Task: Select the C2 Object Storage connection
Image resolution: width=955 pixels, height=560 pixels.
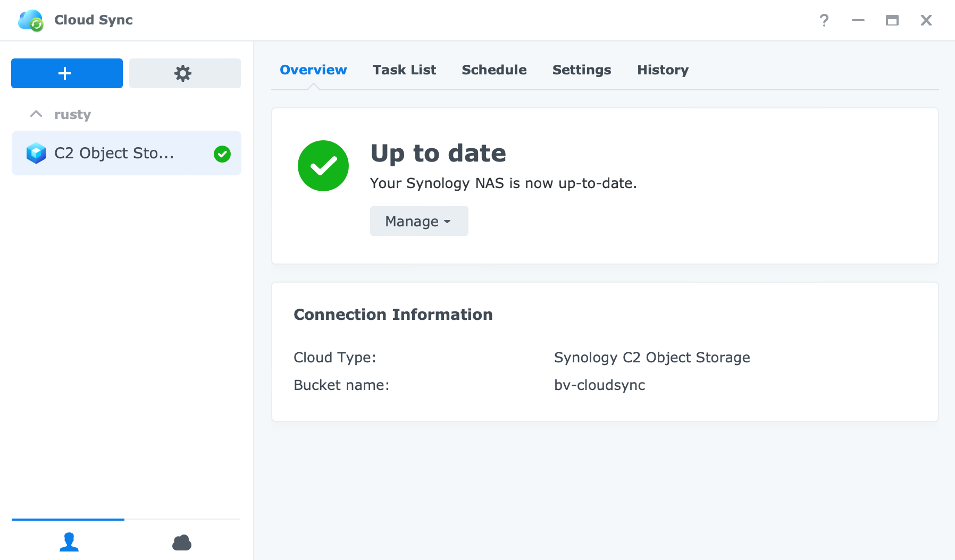Action: pos(127,153)
